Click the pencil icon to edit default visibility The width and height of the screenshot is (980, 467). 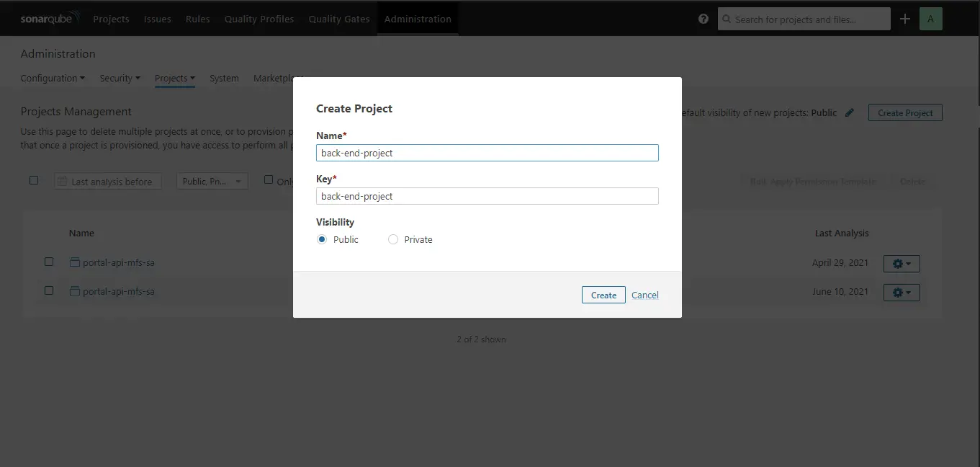point(850,112)
